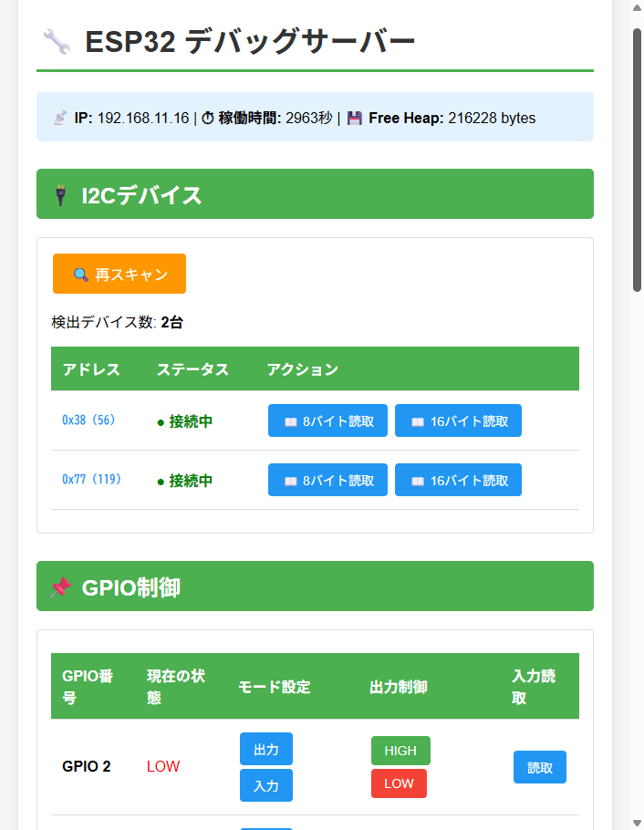This screenshot has height=830, width=644.
Task: Click the book icon on 0x38's 8バイト読取 button
Action: point(290,421)
